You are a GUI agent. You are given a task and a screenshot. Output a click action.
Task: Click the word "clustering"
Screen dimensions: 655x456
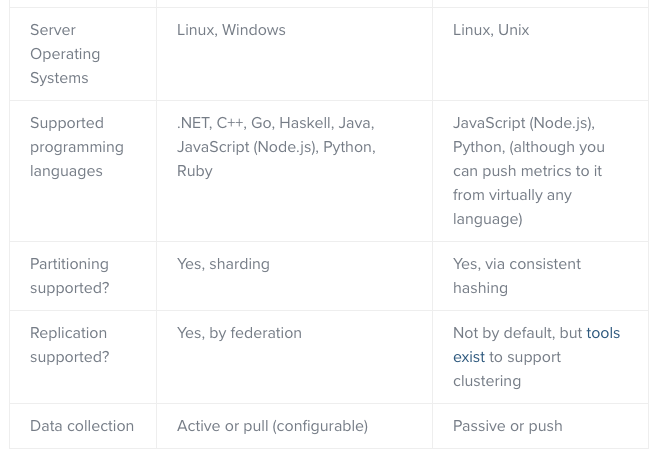[487, 381]
